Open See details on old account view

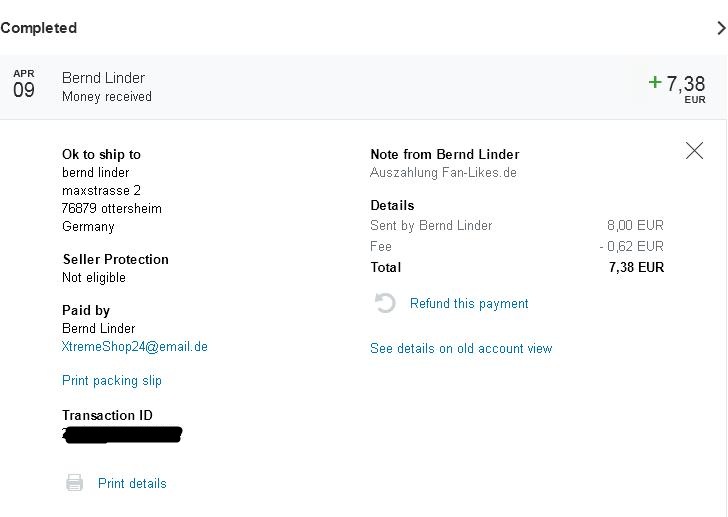point(461,349)
